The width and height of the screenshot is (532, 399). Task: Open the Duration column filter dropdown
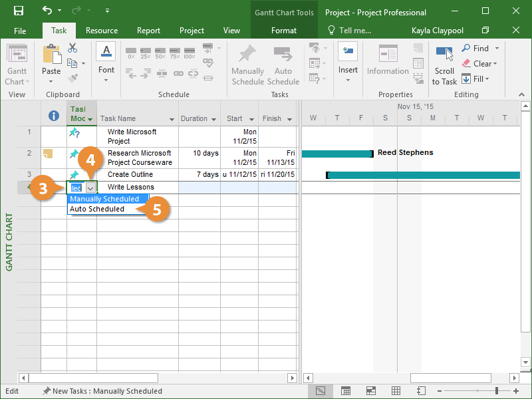point(213,119)
